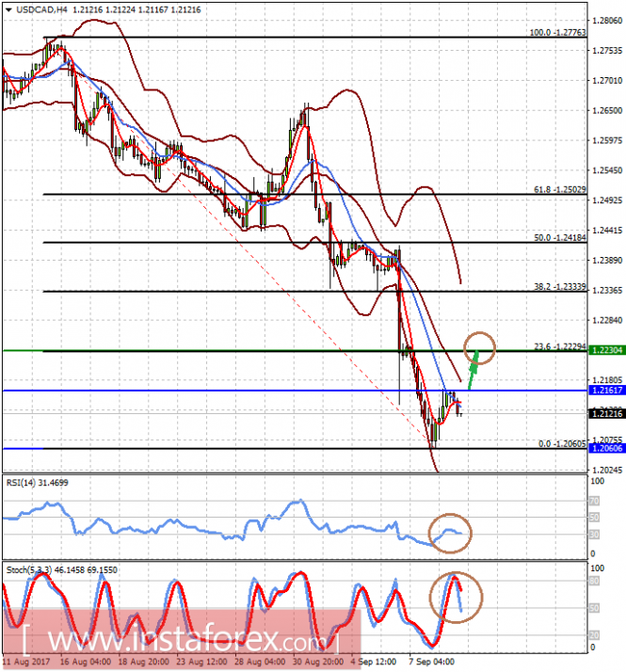The width and height of the screenshot is (626, 672).
Task: Select the 61.8 Fibonacci level label
Action: (x=560, y=189)
